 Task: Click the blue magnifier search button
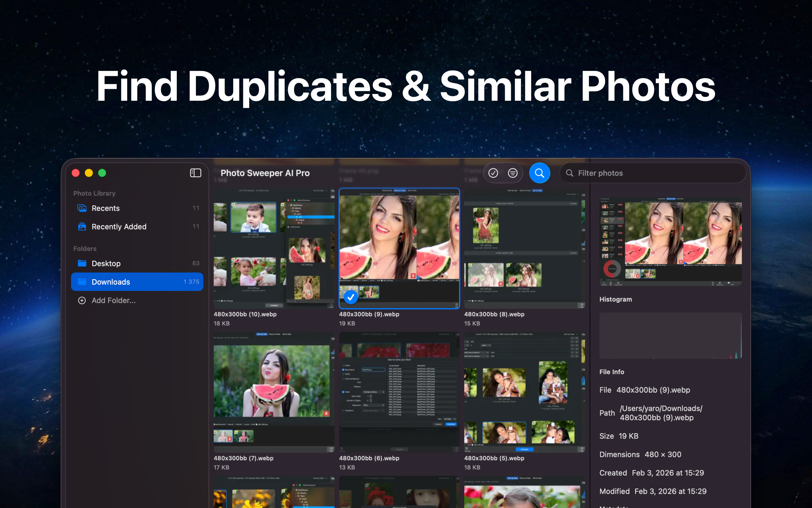[539, 173]
